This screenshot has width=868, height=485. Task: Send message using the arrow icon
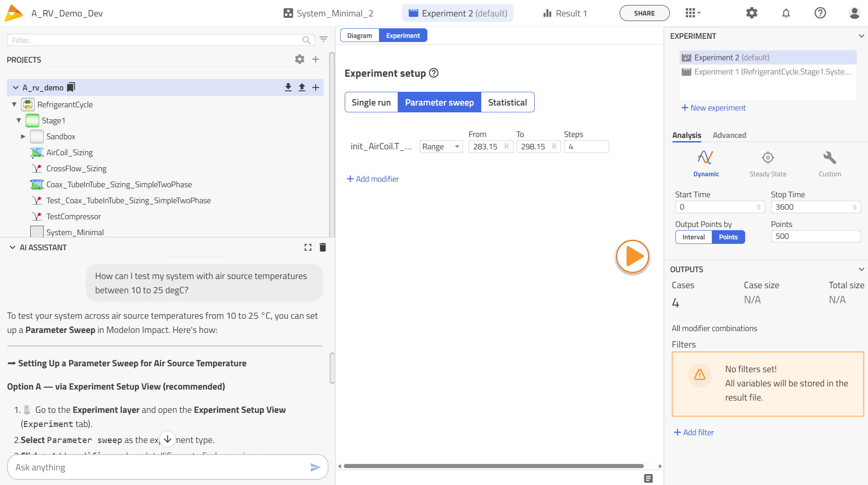[315, 467]
